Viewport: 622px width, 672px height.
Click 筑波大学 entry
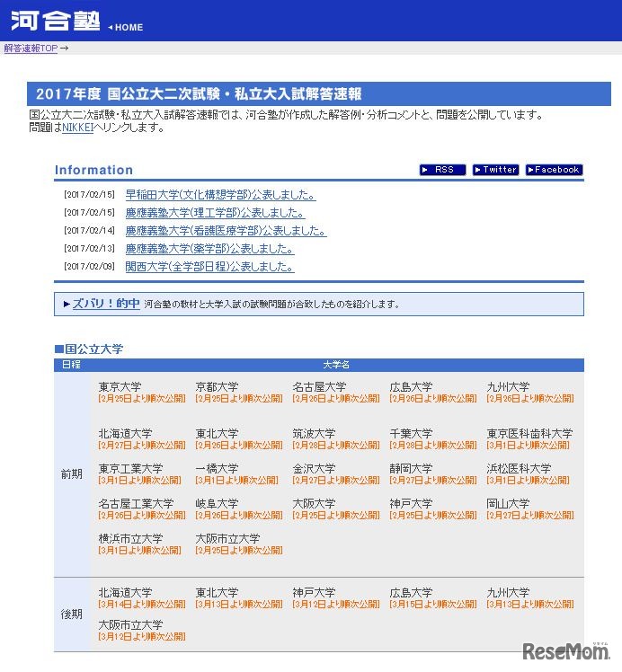click(x=314, y=434)
